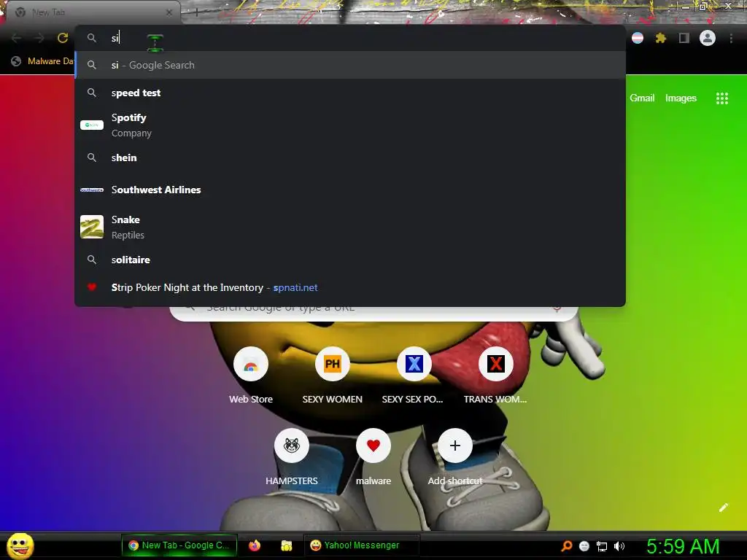Screen dimensions: 747x560
Task: Open the PH shortcut tile
Action: [x=332, y=364]
